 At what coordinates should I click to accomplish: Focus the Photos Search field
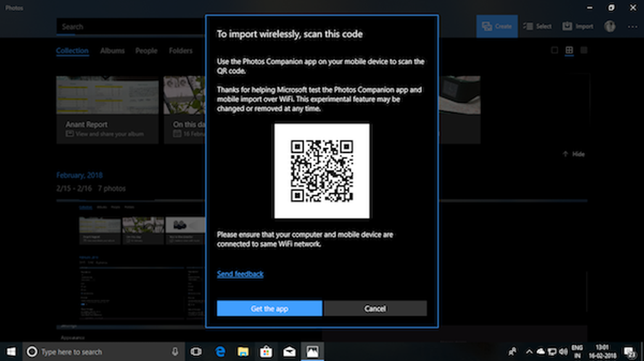pos(131,26)
